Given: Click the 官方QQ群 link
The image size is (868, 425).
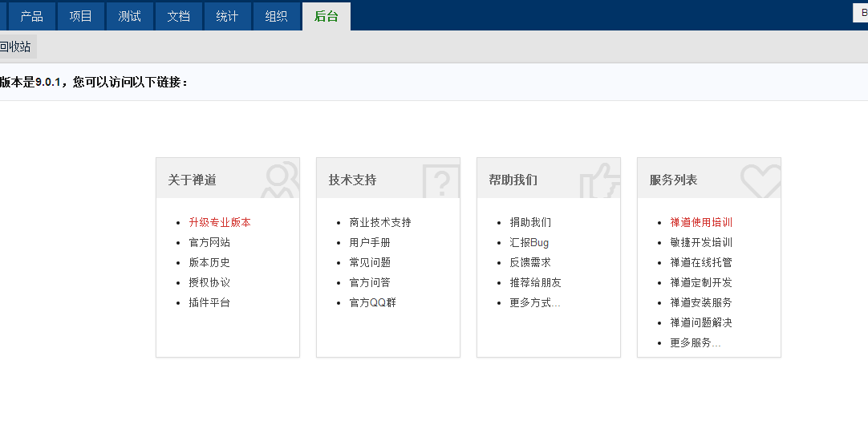Looking at the screenshot, I should (x=372, y=302).
